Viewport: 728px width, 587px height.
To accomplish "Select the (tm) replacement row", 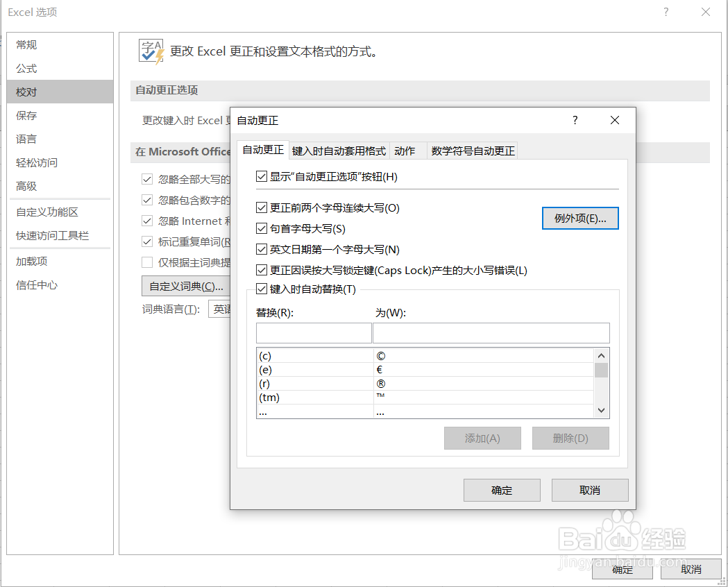I will pos(425,398).
